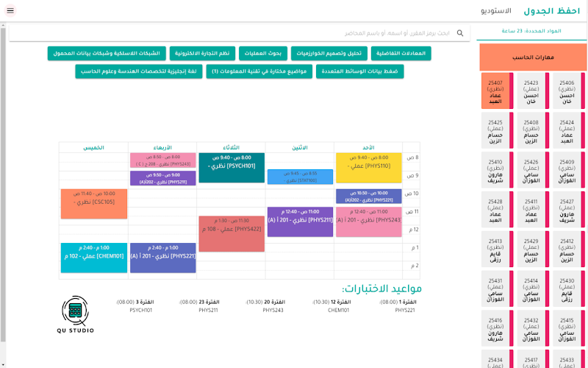The width and height of the screenshot is (588, 368).
Task: Select section card 25411 عماد العبد
Action: [533, 210]
